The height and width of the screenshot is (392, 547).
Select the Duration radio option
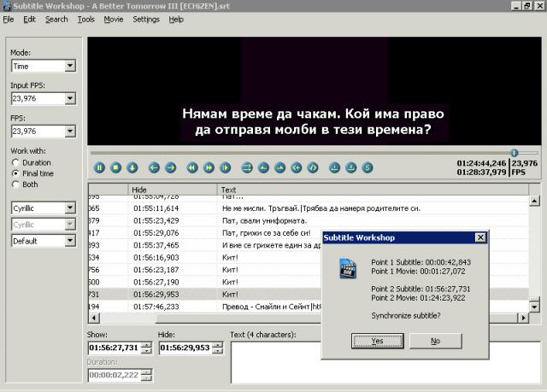[x=32, y=163]
